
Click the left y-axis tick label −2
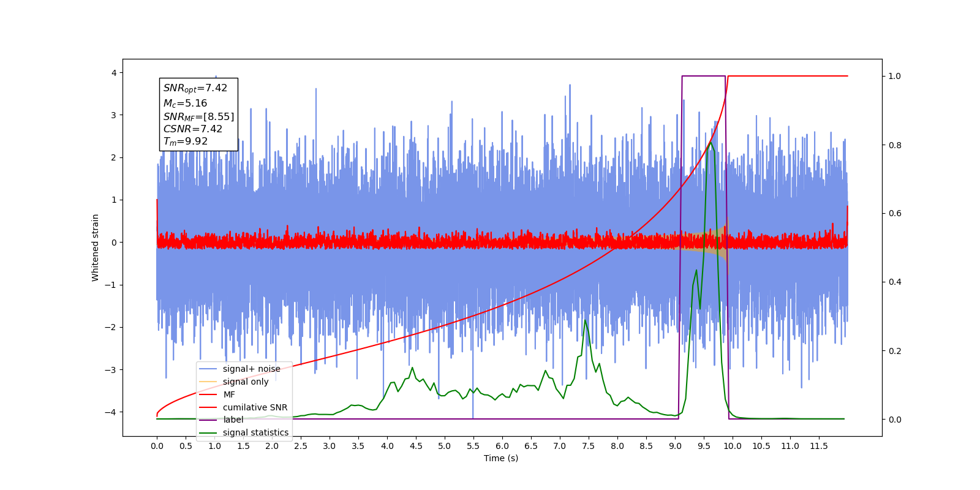(110, 327)
